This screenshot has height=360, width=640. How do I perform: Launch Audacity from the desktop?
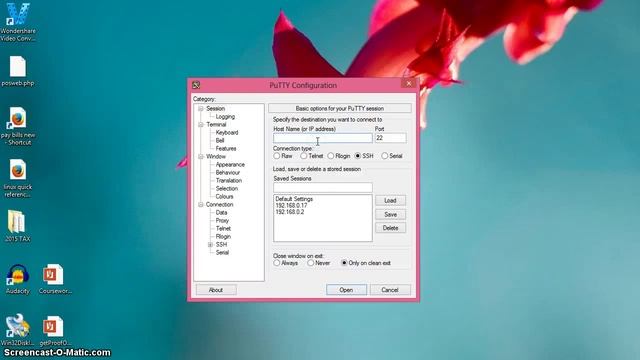coord(18,279)
